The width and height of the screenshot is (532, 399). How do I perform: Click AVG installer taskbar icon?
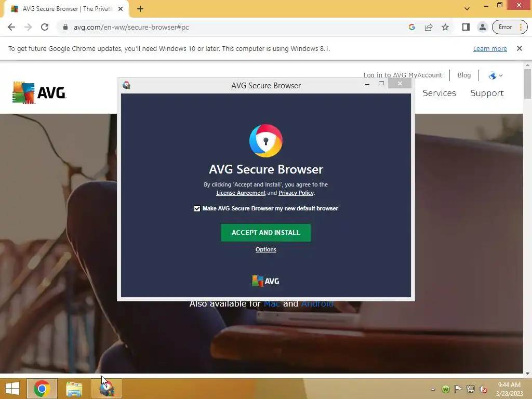(107, 389)
